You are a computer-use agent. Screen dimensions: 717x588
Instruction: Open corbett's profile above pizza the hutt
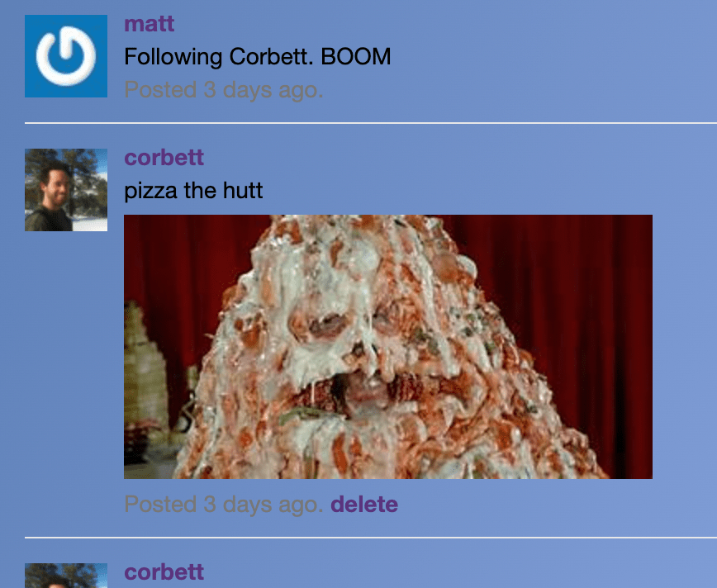(164, 158)
